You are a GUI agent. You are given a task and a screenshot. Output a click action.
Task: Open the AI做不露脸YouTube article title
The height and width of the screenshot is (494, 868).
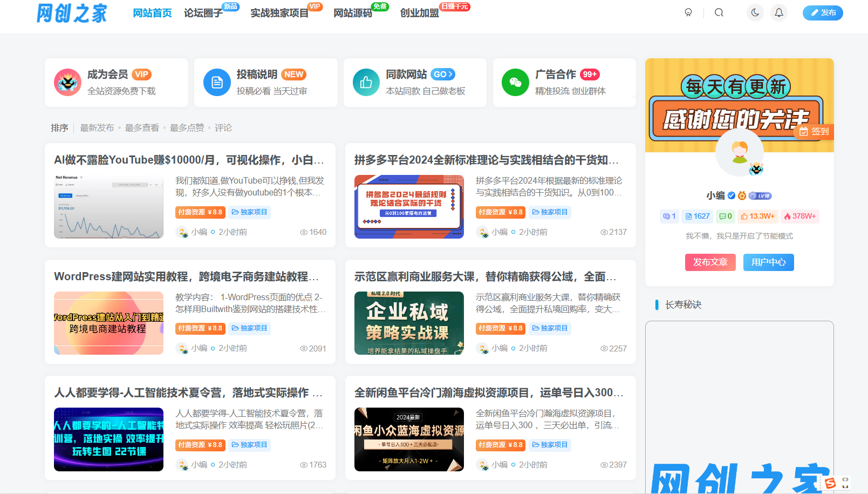(189, 160)
